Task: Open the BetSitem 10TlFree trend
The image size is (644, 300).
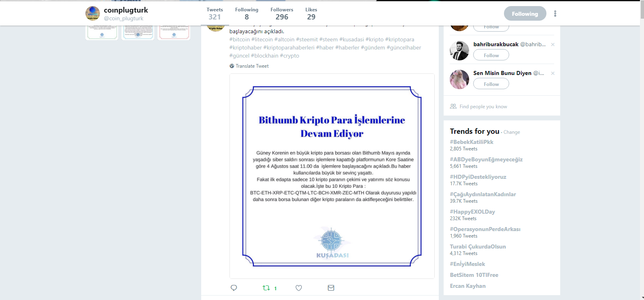Action: coord(474,275)
